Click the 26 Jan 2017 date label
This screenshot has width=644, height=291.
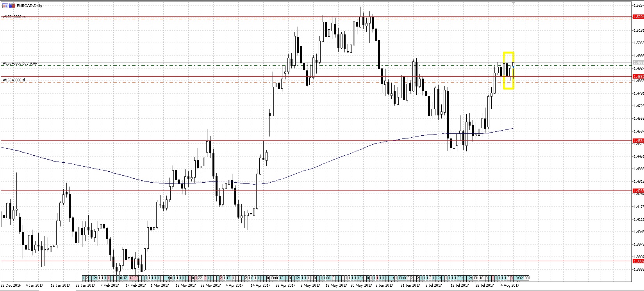[x=85, y=285]
